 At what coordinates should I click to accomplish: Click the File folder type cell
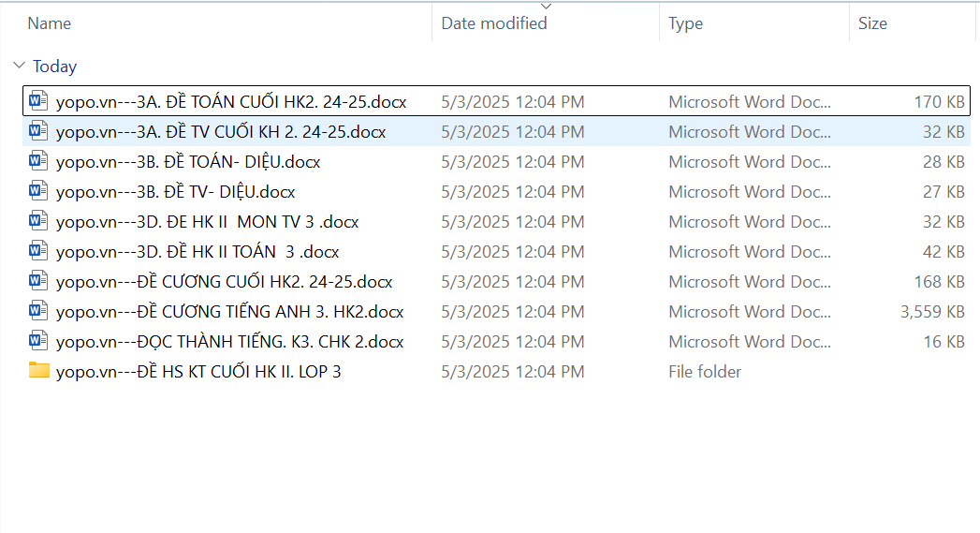[x=704, y=371]
